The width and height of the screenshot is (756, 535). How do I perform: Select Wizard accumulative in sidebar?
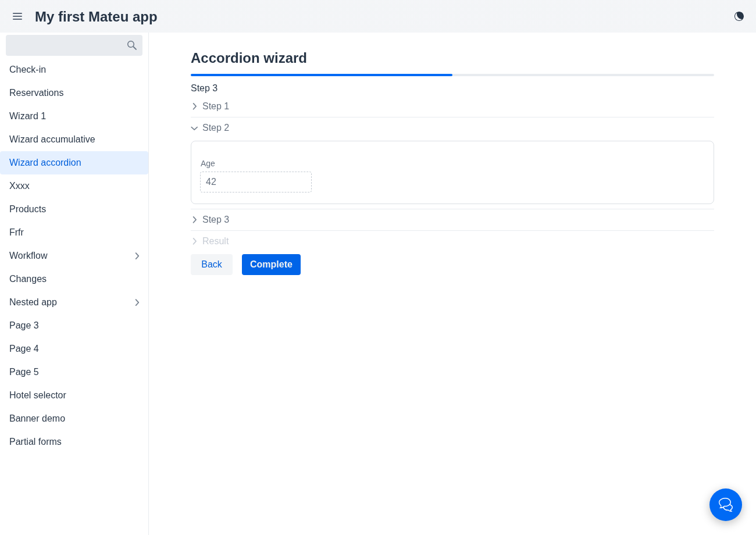pyautogui.click(x=74, y=140)
